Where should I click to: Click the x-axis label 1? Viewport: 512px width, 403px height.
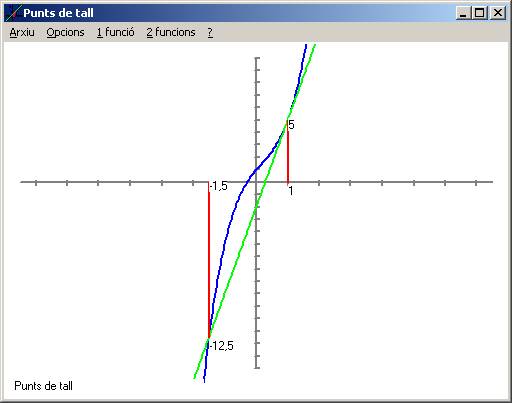click(291, 191)
